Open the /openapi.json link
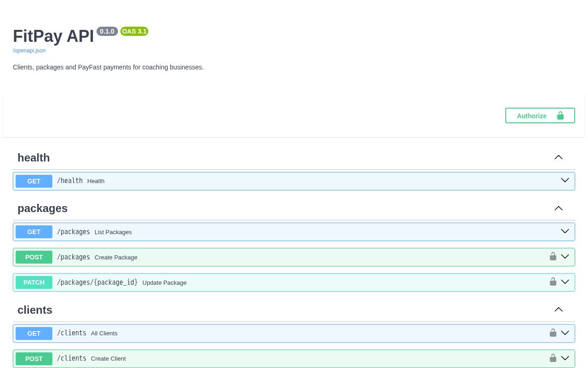This screenshot has height=368, width=588. [x=29, y=51]
